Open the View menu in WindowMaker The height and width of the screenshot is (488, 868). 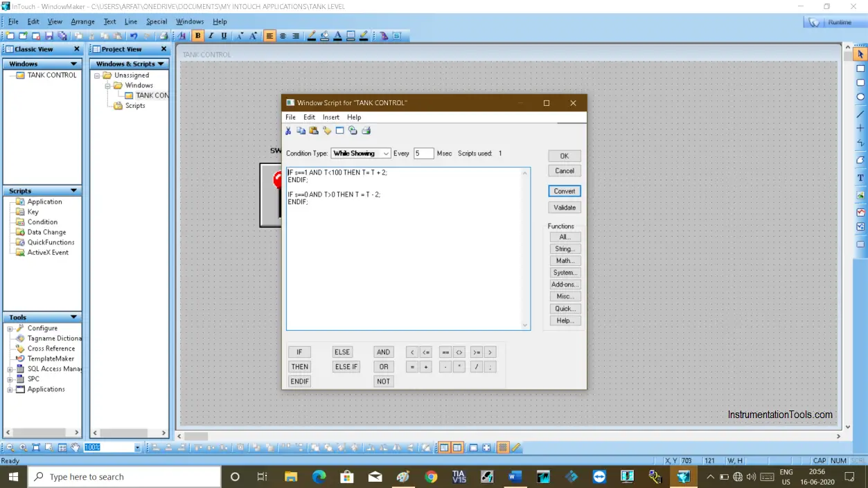coord(55,21)
